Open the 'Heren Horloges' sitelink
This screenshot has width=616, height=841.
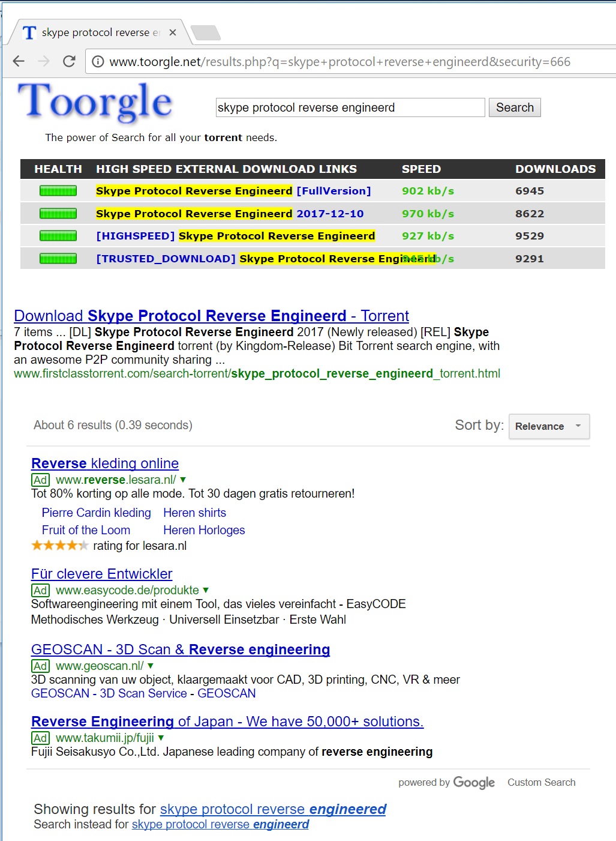204,530
